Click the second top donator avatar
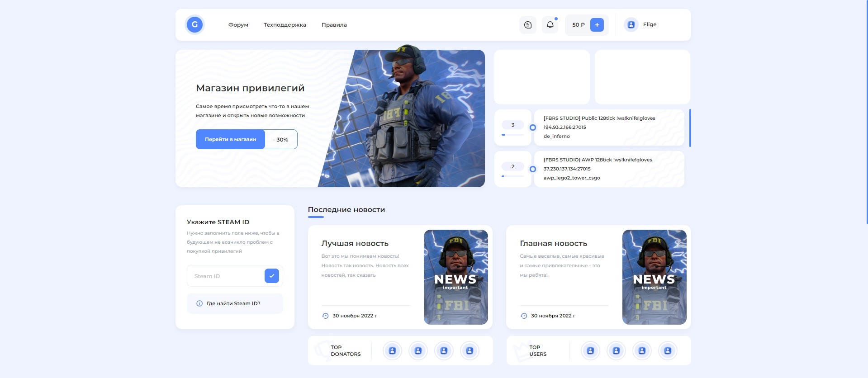The image size is (868, 378). [418, 350]
